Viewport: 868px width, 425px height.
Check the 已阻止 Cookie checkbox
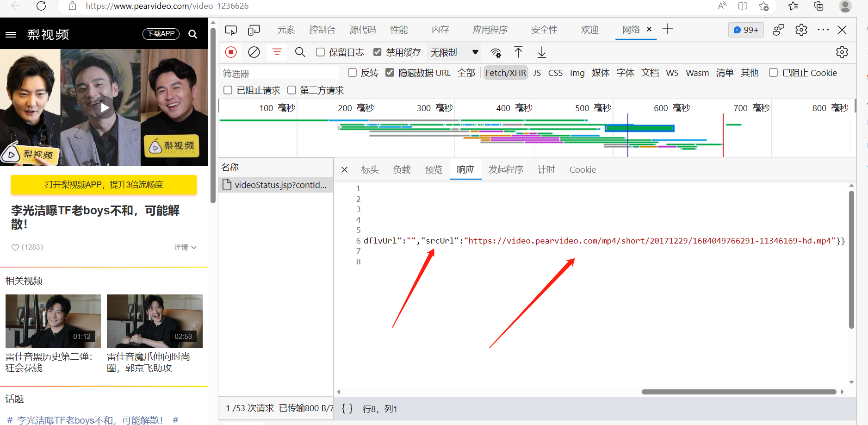click(773, 73)
